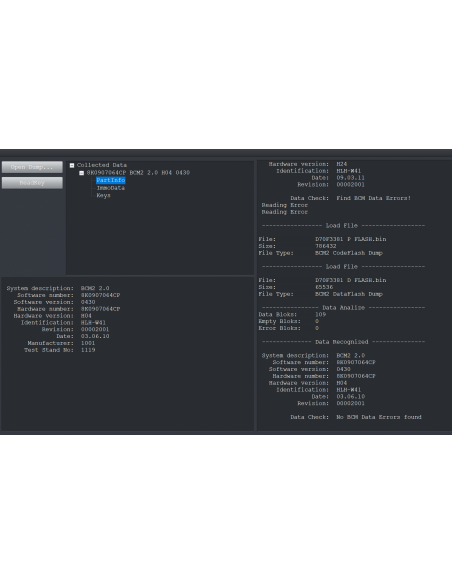Image resolution: width=452 pixels, height=584 pixels.
Task: Click the ReadKey button
Action: (x=32, y=183)
